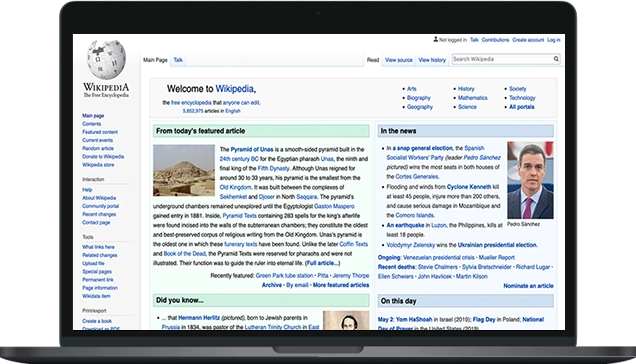
Task: Open the Cyclone Kenneth news link
Action: click(469, 187)
